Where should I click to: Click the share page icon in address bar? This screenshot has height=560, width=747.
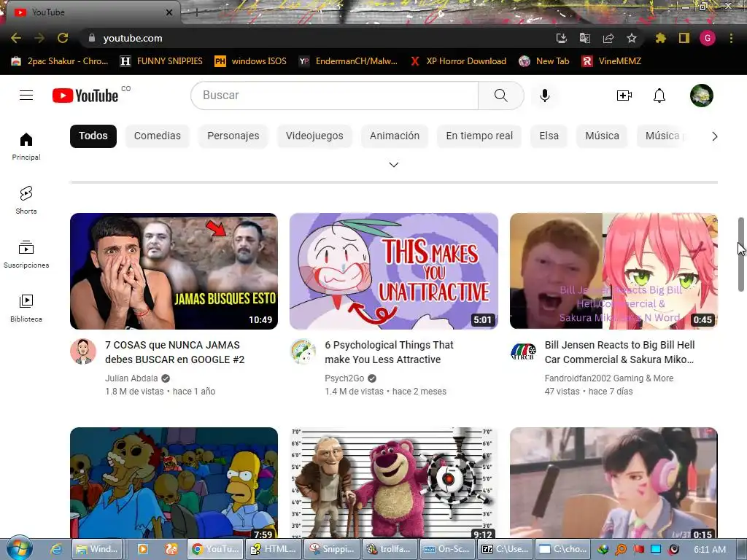click(608, 38)
